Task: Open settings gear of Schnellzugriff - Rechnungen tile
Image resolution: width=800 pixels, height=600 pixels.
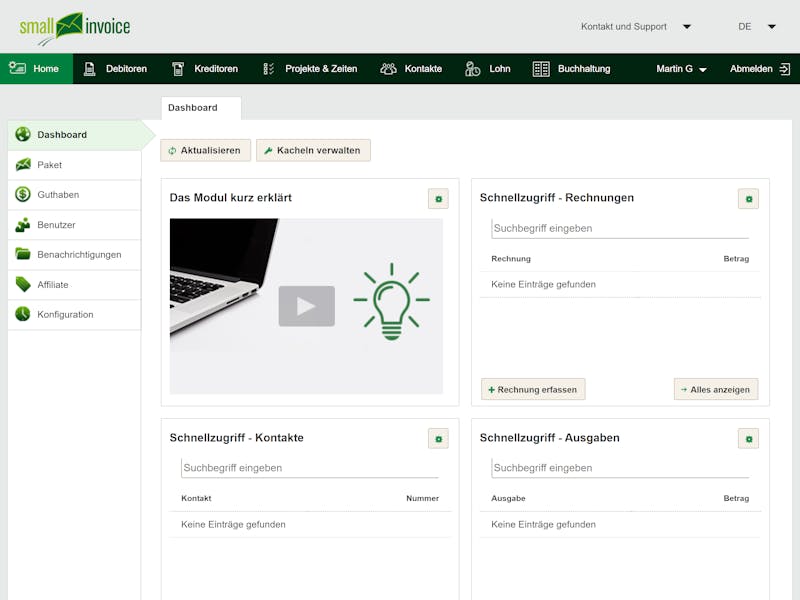Action: (748, 199)
